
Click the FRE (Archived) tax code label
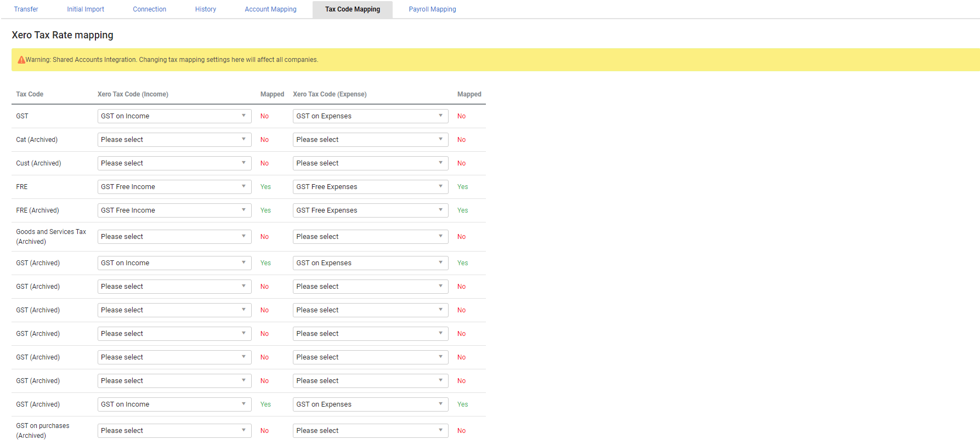[37, 210]
